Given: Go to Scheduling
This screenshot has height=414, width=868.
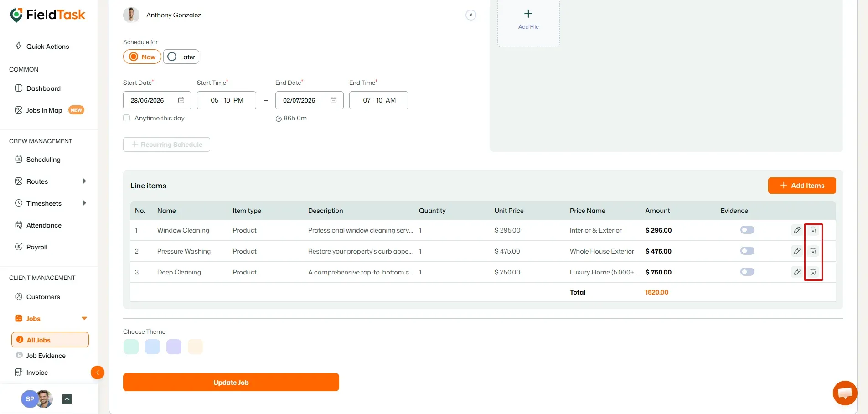Looking at the screenshot, I should [x=43, y=160].
